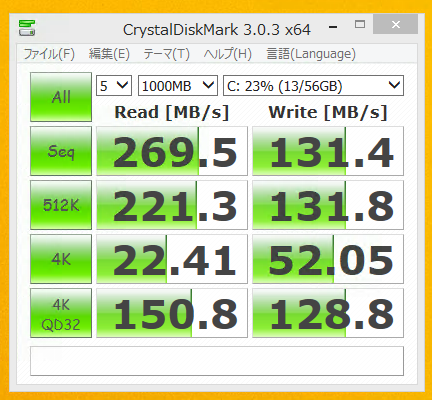
Task: Open the 編集(E) menu
Action: click(109, 54)
